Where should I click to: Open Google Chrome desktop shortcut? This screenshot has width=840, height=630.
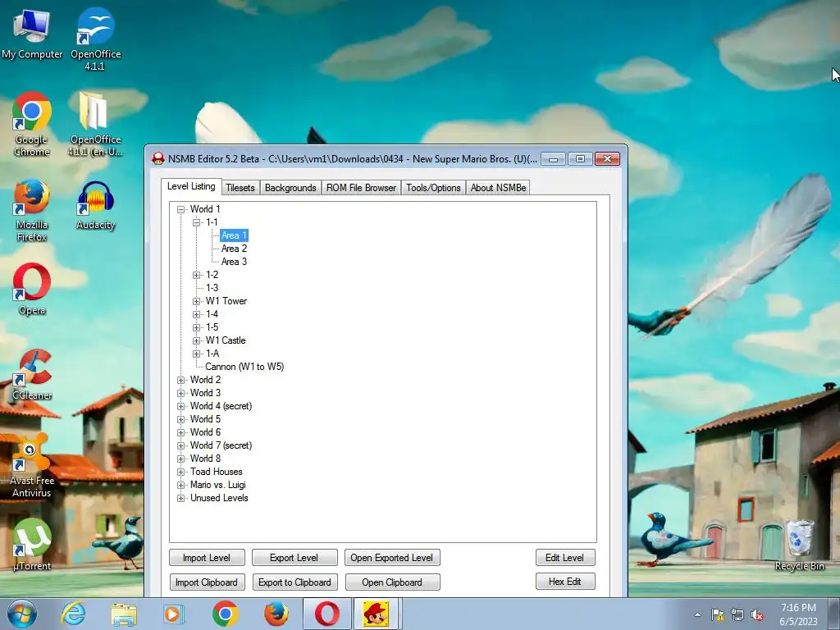pos(32,125)
